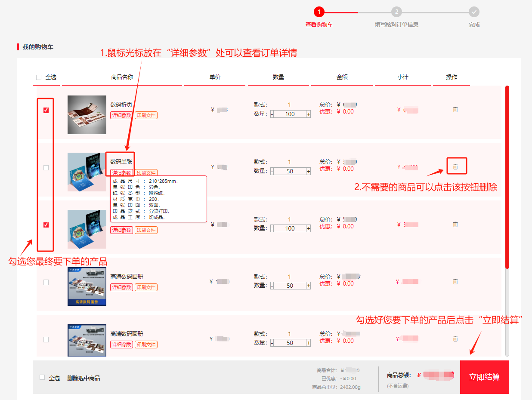Viewport: 532px width, 400px height.
Task: Click 印刷文件 tag under first 高清数码画册
Action: (146, 287)
